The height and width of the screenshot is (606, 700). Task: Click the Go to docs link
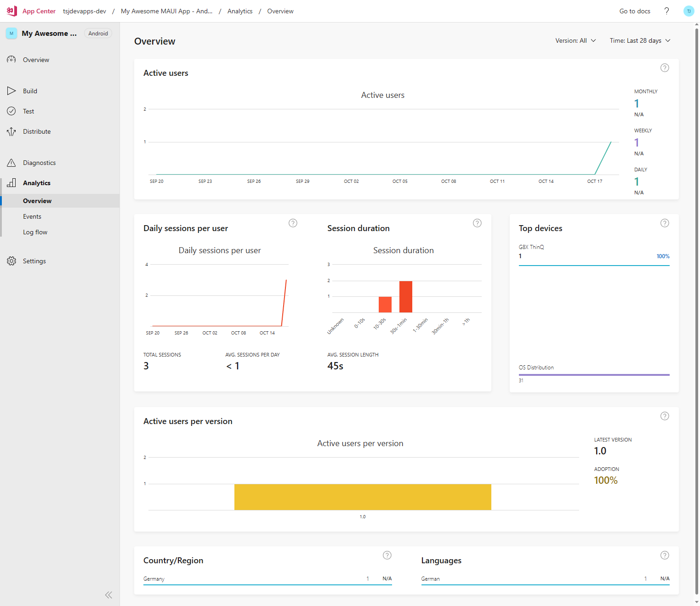pos(634,11)
